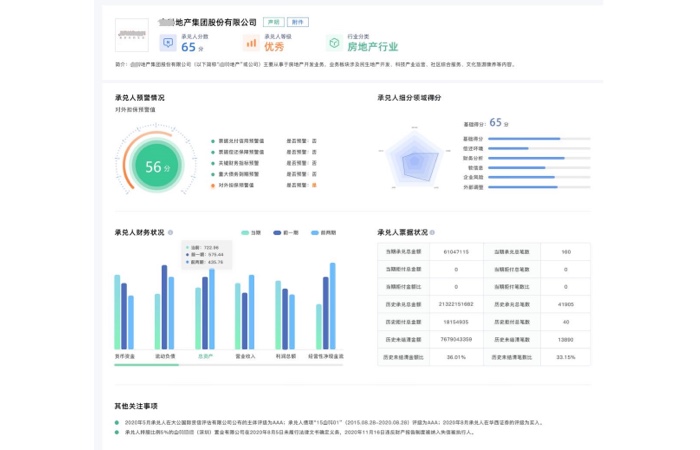
Task: Click the chart's horizontal green scrollbar
Action: (x=146, y=365)
